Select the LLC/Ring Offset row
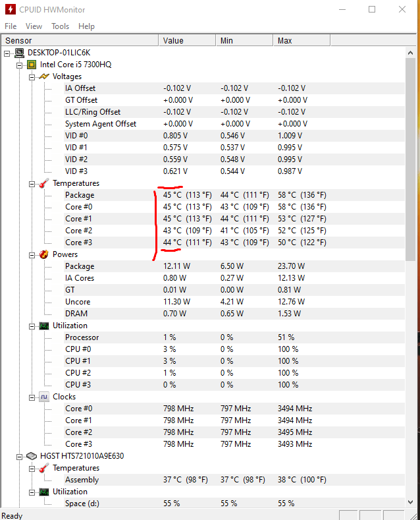Screen dimensions: 420x520 click(234, 112)
